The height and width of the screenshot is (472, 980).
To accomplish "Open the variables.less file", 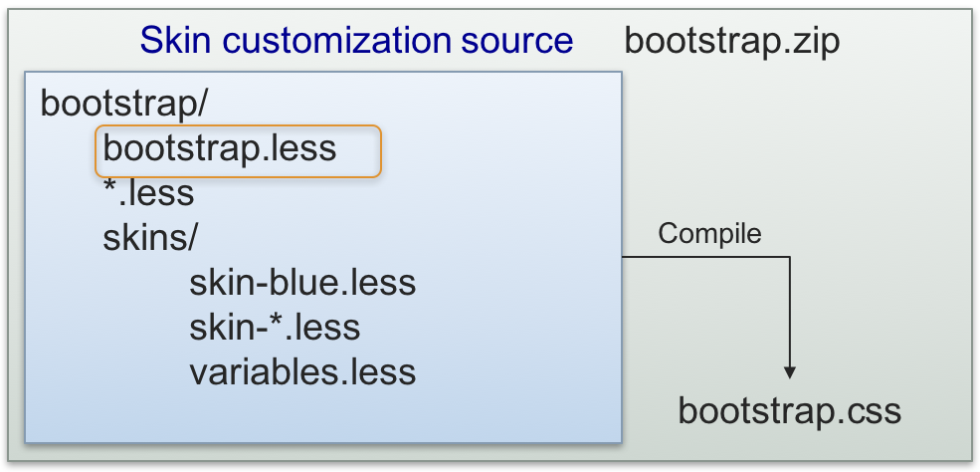I will 302,371.
